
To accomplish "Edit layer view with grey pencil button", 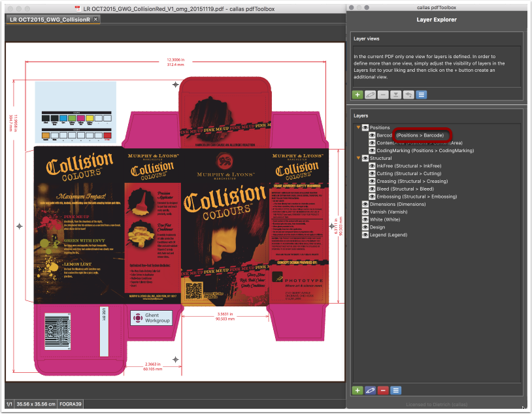I will point(370,95).
